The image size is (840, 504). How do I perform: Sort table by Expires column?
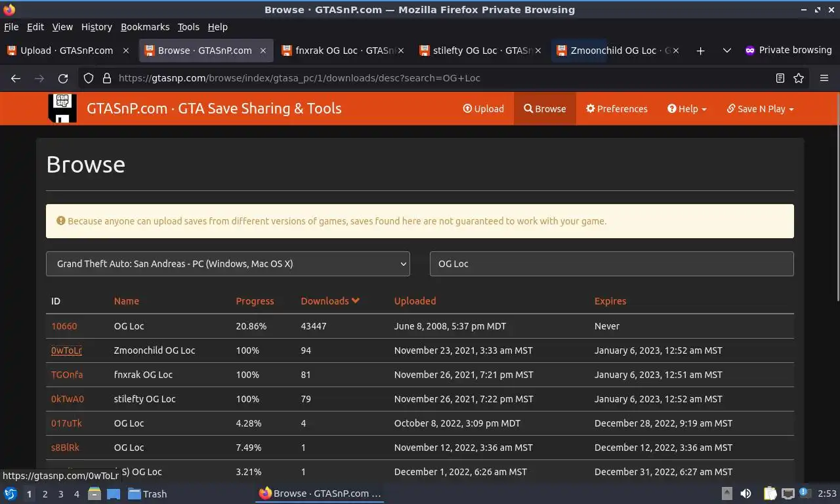[610, 301]
